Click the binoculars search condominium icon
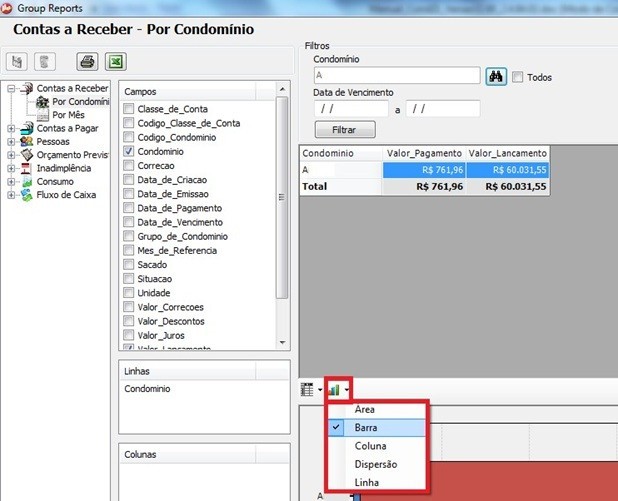Image resolution: width=618 pixels, height=501 pixels. point(496,76)
